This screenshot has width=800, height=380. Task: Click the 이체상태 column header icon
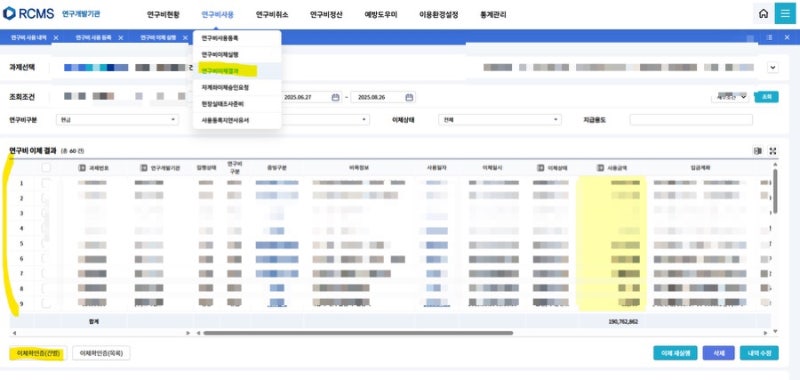point(541,168)
